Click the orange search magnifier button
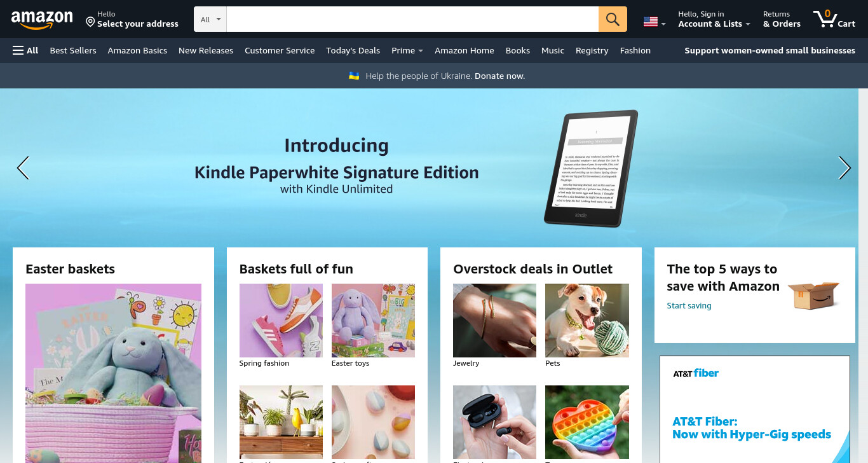This screenshot has height=463, width=868. click(x=613, y=19)
